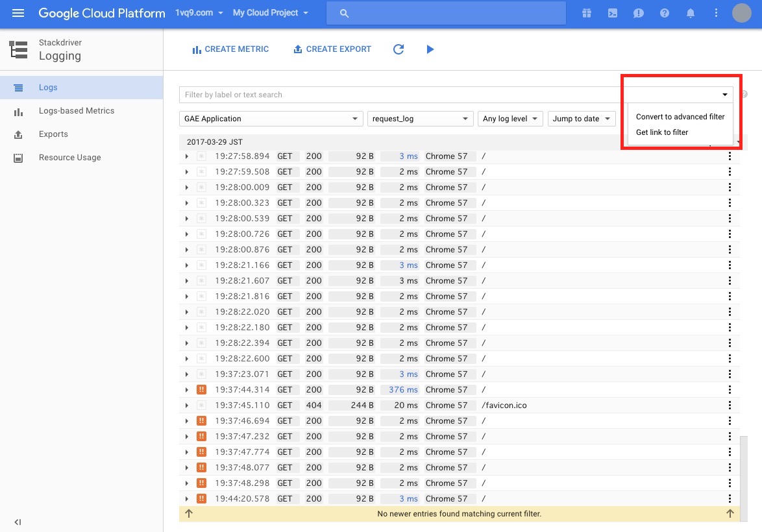Expand the 19:27:59.508 log entry

click(x=187, y=171)
